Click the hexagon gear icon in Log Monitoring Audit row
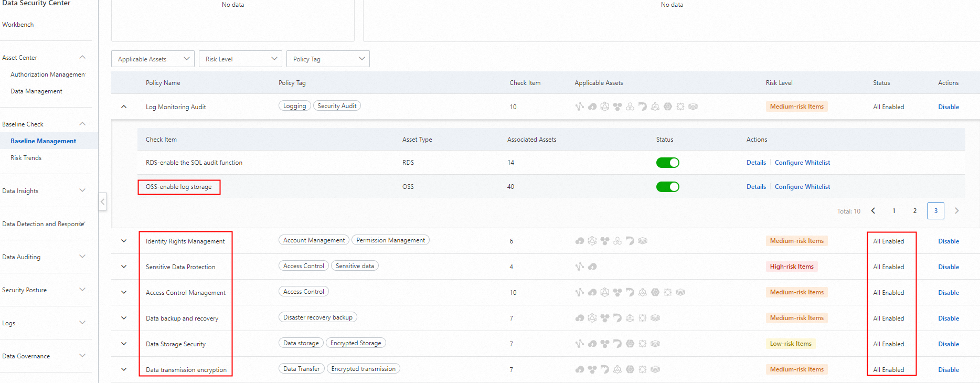 668,107
